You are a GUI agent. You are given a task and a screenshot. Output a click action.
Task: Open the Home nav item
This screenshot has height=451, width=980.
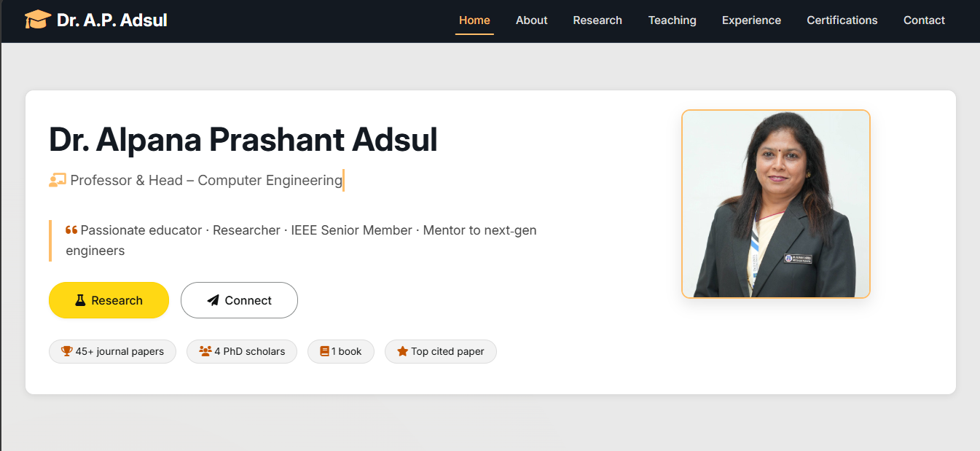[474, 20]
